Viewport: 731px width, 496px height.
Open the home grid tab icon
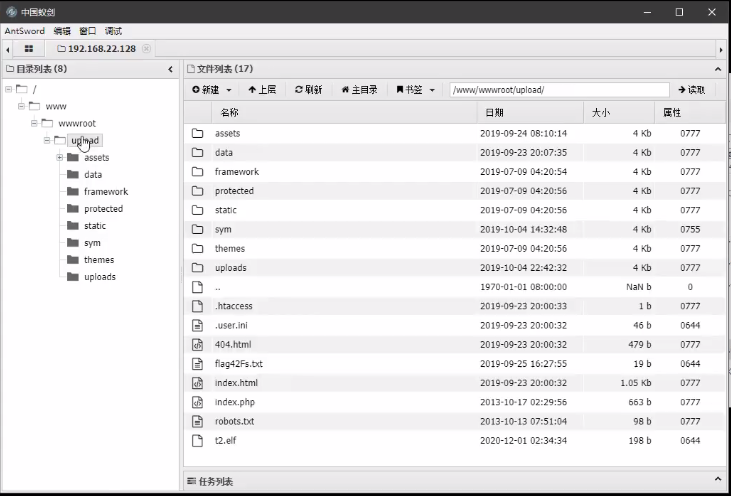[x=29, y=48]
